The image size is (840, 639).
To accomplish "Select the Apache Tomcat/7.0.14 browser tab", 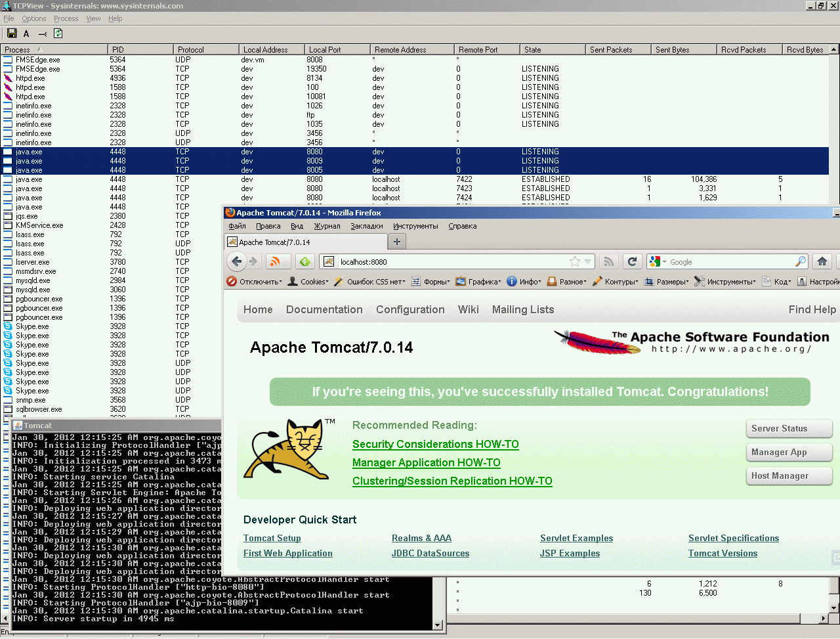I will [x=305, y=242].
